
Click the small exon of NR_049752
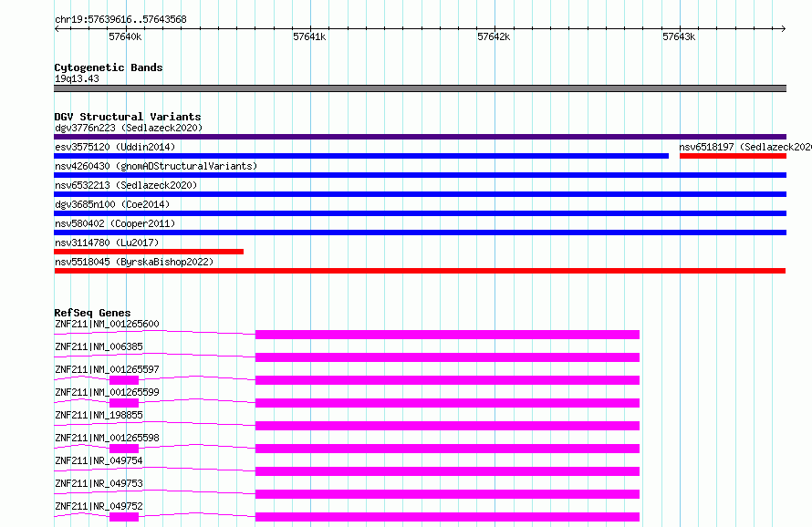[124, 517]
